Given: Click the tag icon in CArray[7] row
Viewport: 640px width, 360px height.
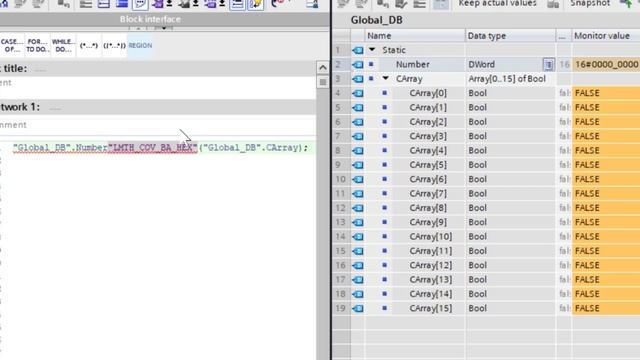Looking at the screenshot, I should [x=358, y=193].
